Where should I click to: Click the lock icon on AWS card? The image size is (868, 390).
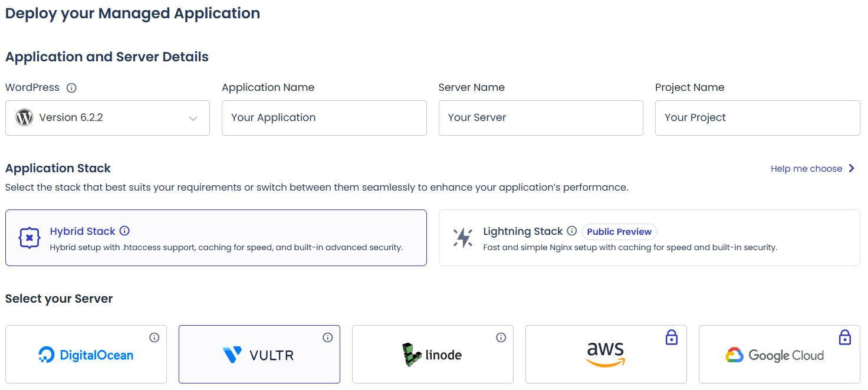click(x=672, y=337)
